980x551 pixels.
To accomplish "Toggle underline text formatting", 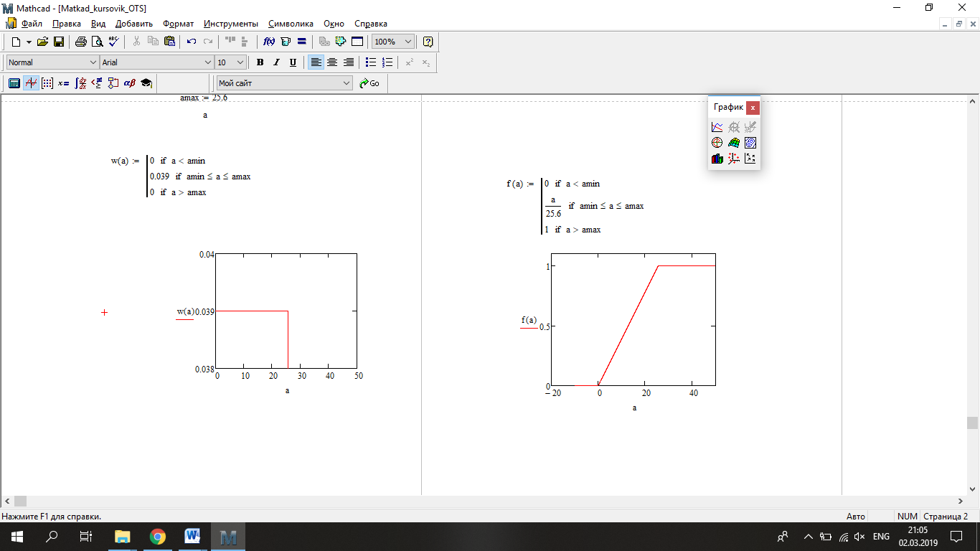I will click(293, 62).
